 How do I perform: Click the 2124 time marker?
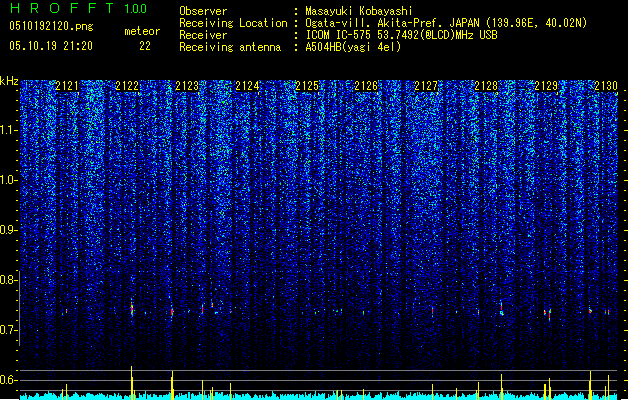click(247, 86)
